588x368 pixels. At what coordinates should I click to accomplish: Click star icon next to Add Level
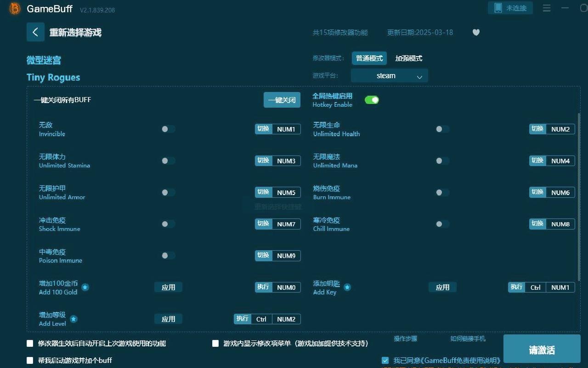73,319
